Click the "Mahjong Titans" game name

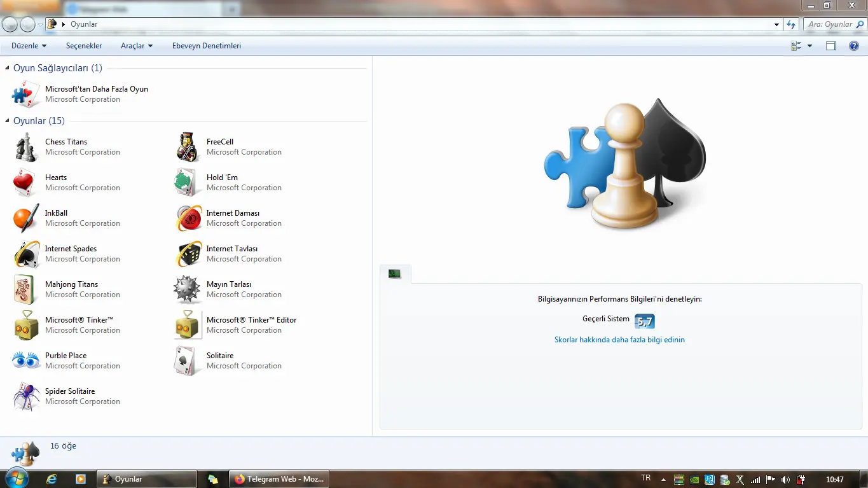pos(71,284)
